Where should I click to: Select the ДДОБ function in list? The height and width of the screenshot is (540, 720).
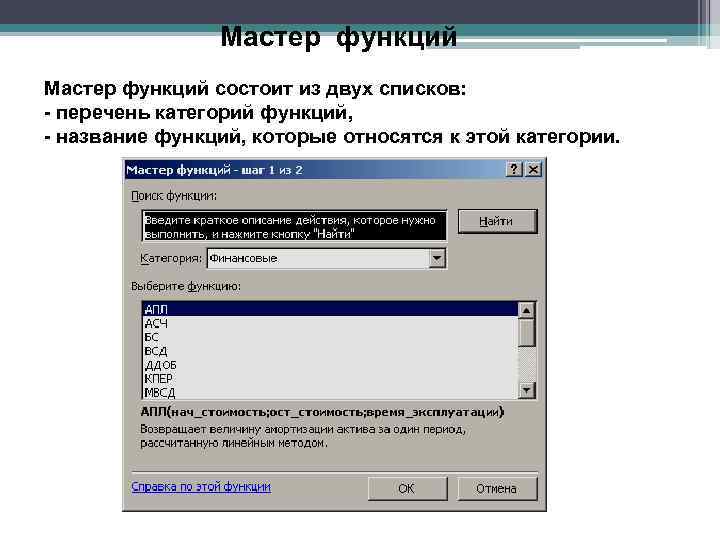330,365
